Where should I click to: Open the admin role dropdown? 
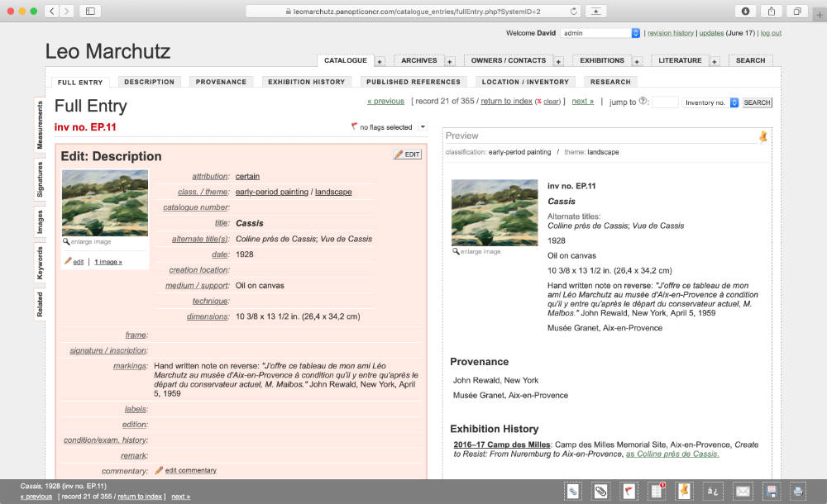(600, 33)
